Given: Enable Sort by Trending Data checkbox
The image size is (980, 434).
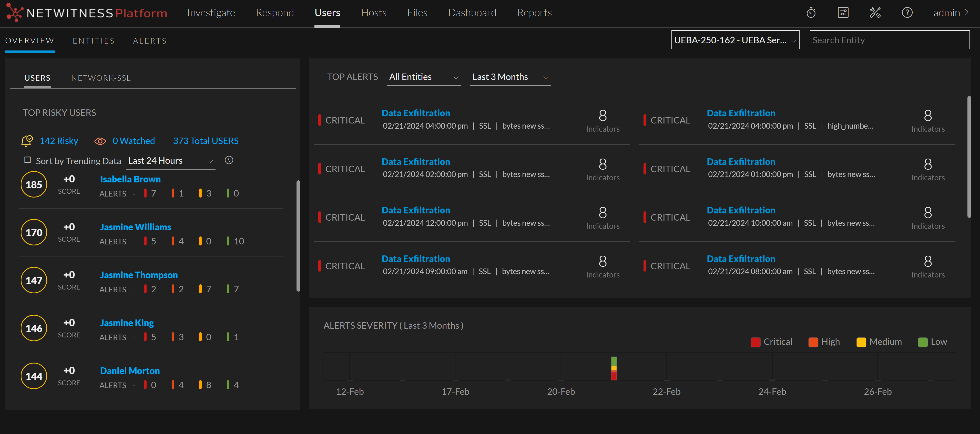Looking at the screenshot, I should [27, 160].
